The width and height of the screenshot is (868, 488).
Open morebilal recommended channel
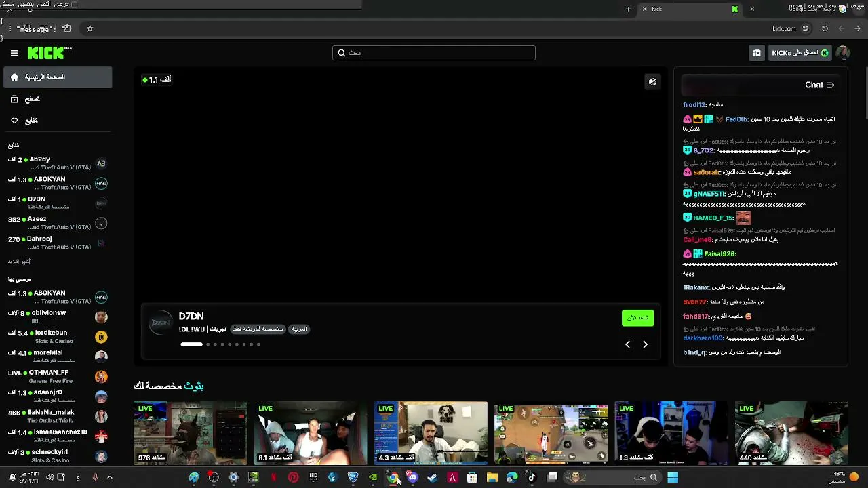(58, 357)
